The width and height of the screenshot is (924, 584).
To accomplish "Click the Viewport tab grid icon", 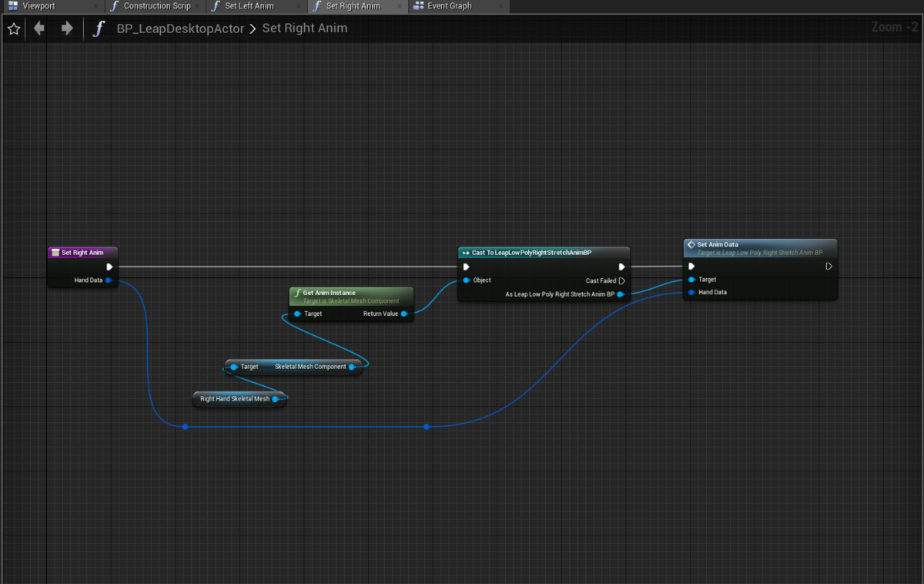I will pyautogui.click(x=13, y=6).
